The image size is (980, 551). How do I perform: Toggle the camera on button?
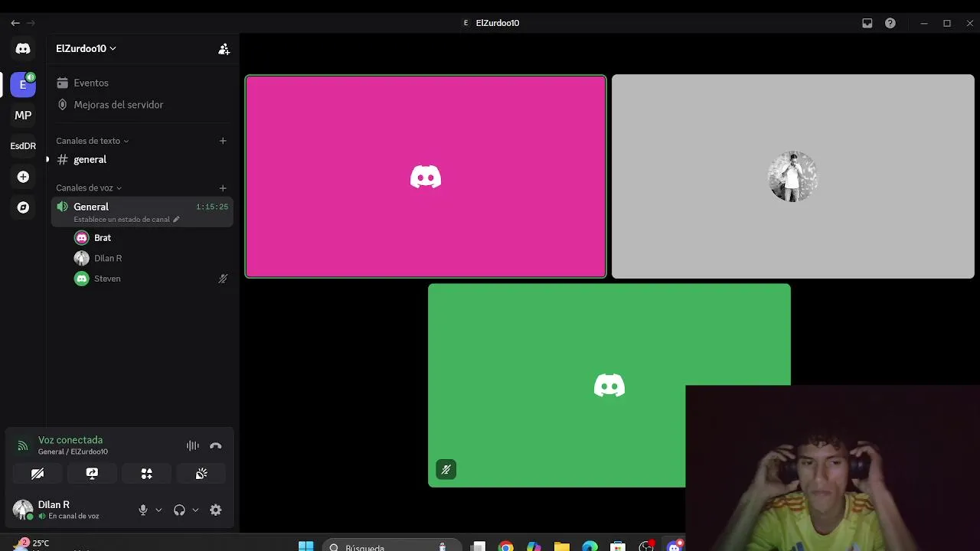pyautogui.click(x=38, y=474)
